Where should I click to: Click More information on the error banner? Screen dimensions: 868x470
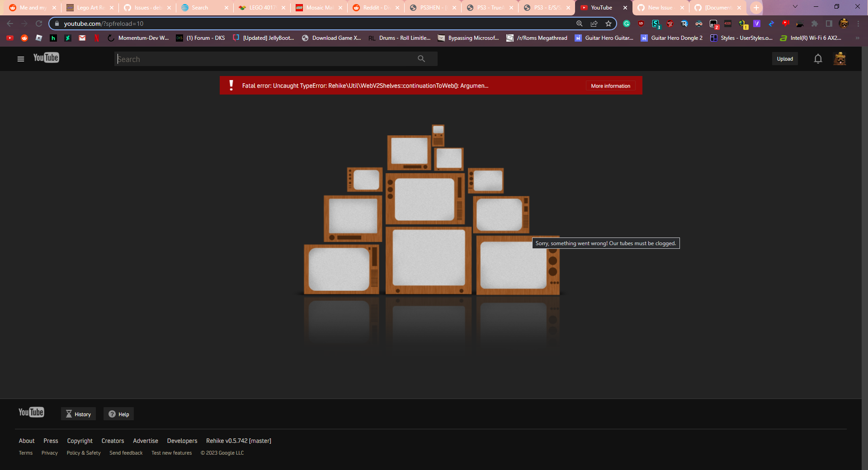tap(610, 86)
